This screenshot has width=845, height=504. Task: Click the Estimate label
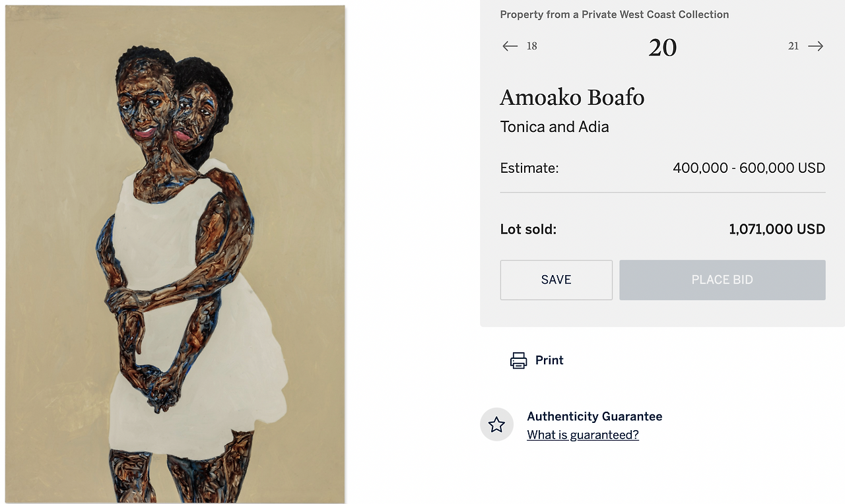pos(529,168)
